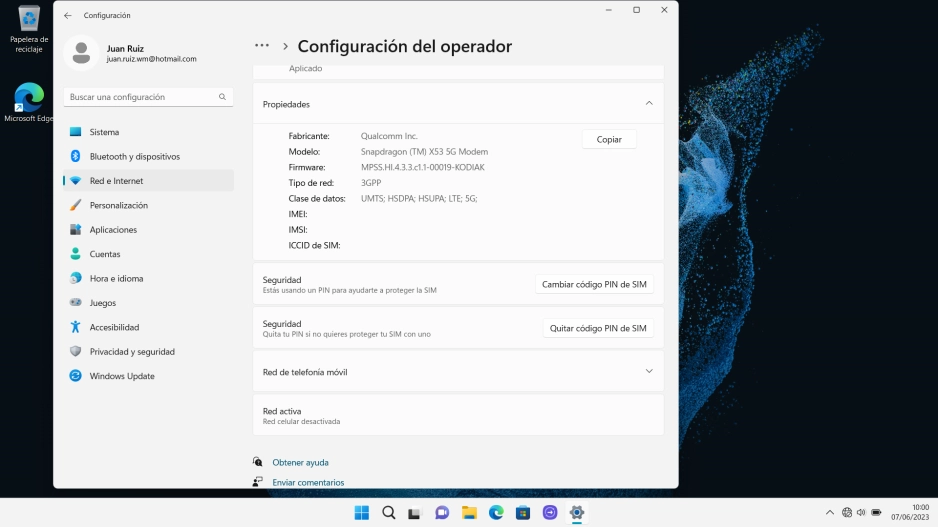This screenshot has width=938, height=527.
Task: Expand Red de telefonía móvil section
Action: (x=648, y=371)
